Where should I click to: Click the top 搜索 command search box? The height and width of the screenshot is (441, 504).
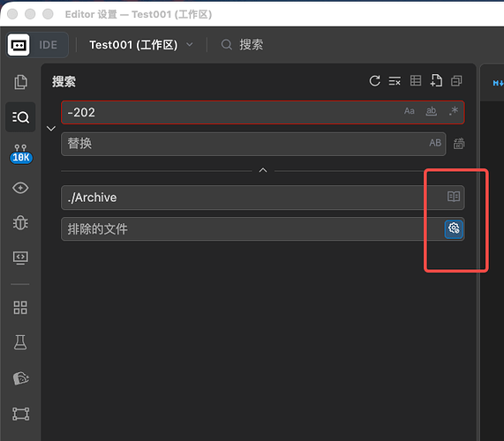[242, 45]
